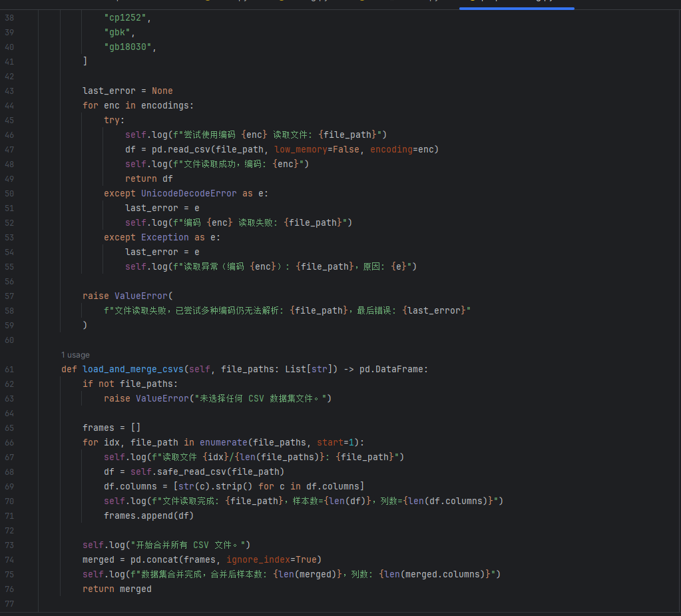Click the "ignore_index" parameter
The image size is (681, 616).
(258, 560)
